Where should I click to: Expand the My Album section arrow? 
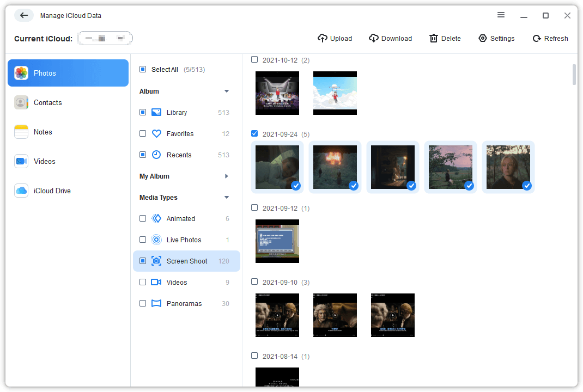(x=227, y=176)
